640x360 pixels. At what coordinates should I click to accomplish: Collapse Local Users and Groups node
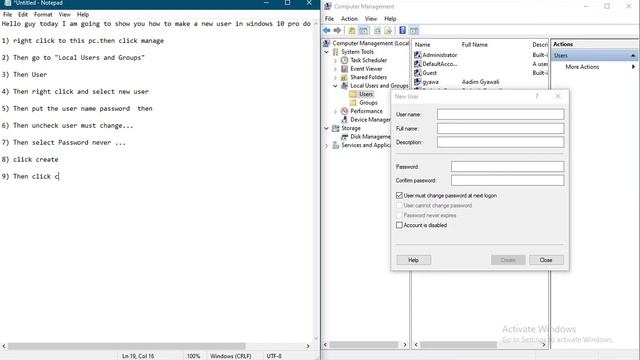[336, 86]
